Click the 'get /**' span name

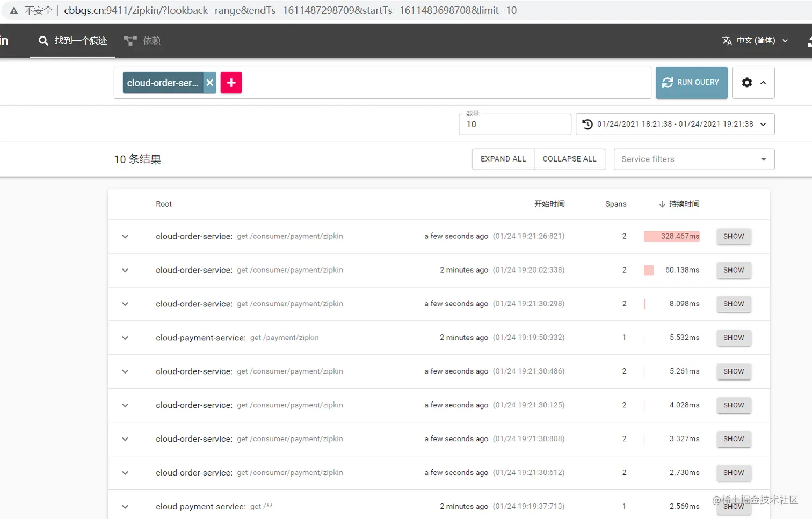(x=262, y=507)
